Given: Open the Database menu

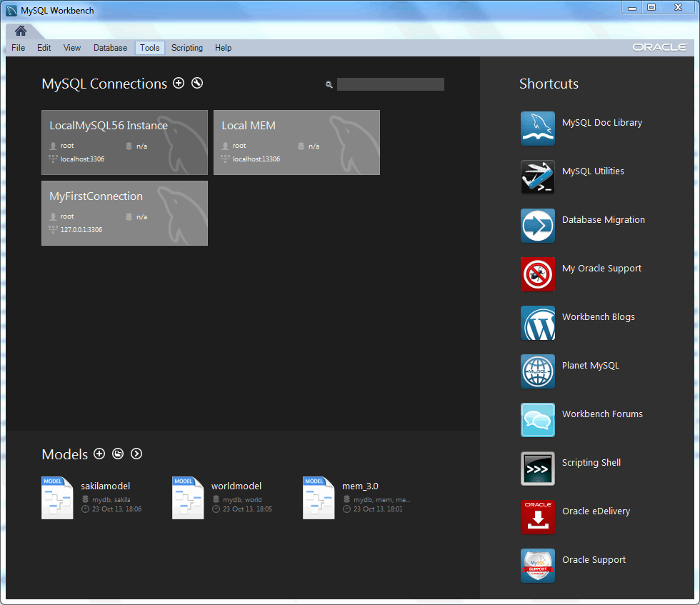Looking at the screenshot, I should coord(110,48).
